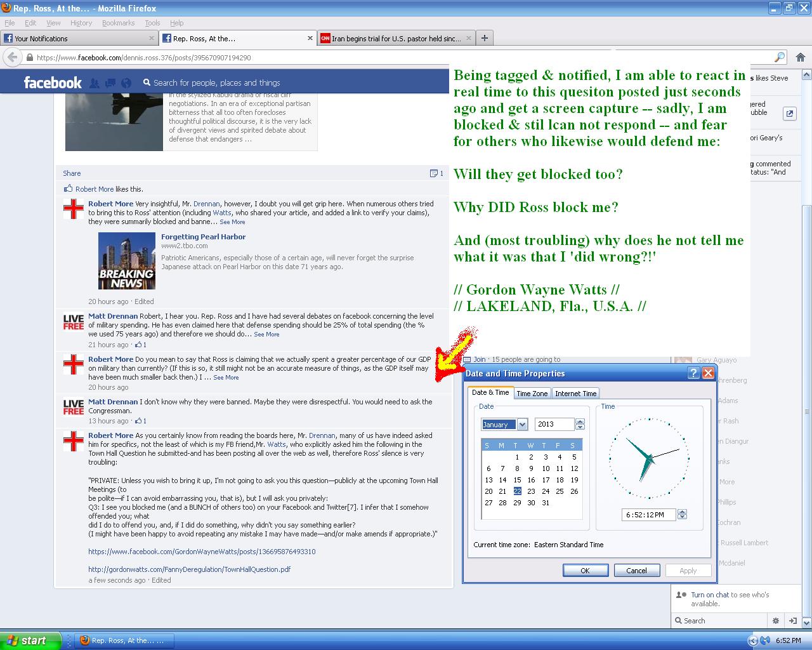Click the chat Search field
812x650 pixels.
(719, 621)
